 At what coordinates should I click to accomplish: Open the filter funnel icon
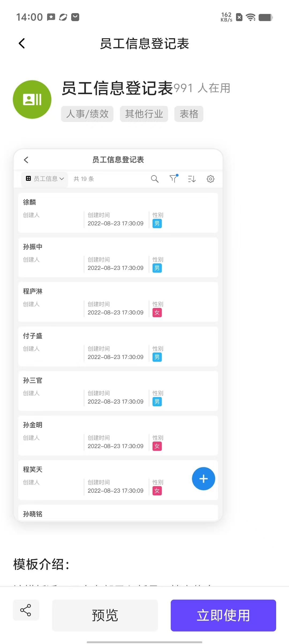click(x=174, y=178)
